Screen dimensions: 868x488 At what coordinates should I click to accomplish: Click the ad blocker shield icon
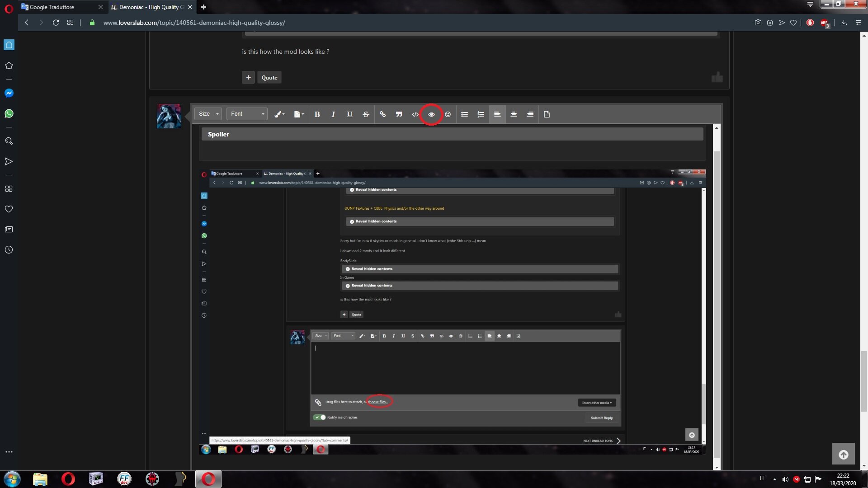(770, 23)
